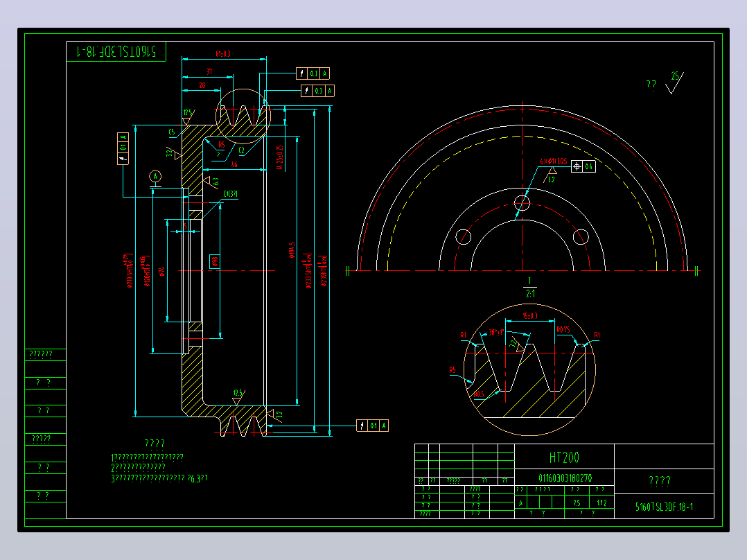Click the 2:1 detail scale label
Screen dimensions: 747x560
(x=530, y=294)
